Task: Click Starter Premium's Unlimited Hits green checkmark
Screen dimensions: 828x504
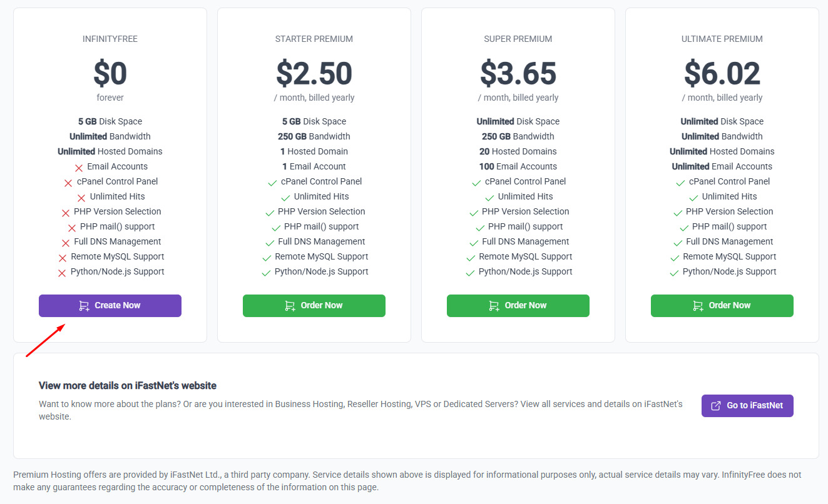Action: 285,198
